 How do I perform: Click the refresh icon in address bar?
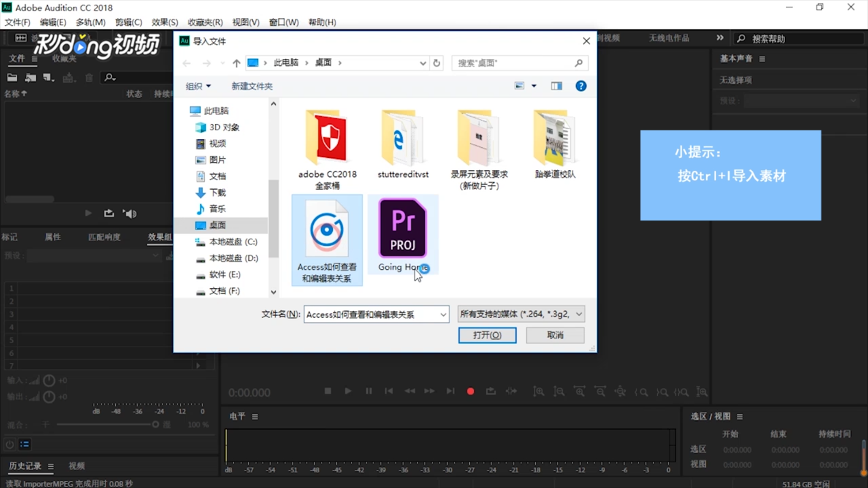point(437,63)
